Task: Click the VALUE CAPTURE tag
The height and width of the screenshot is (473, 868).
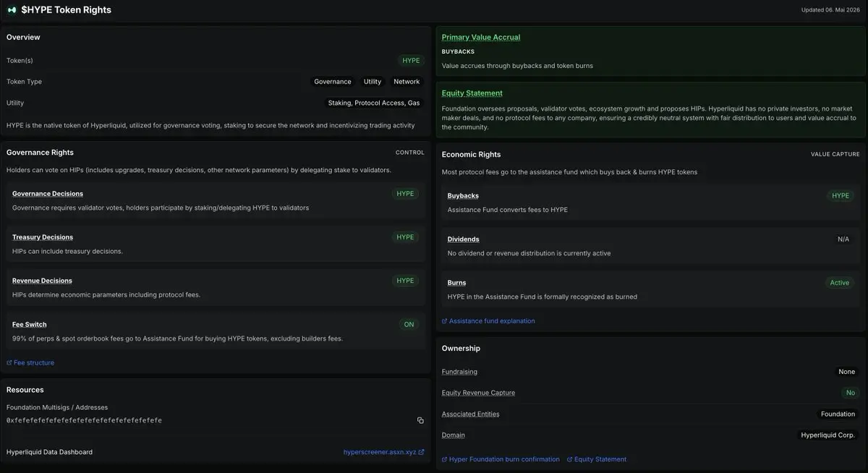Action: (x=835, y=154)
